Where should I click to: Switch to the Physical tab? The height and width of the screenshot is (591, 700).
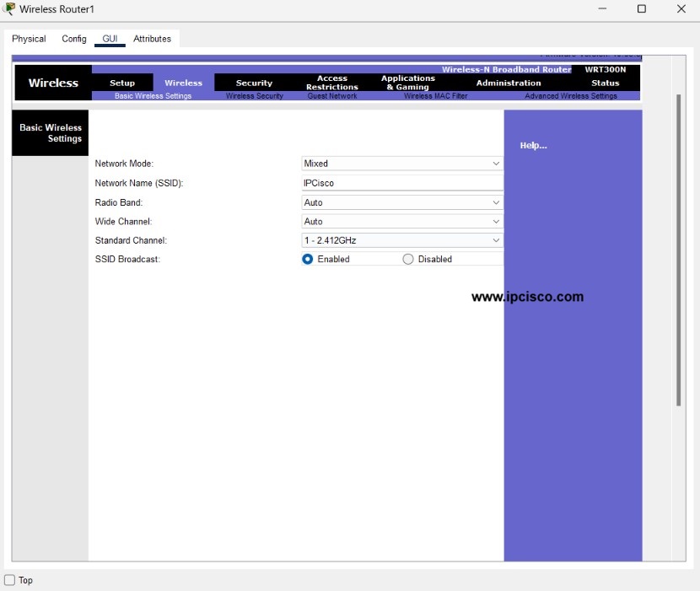29,39
